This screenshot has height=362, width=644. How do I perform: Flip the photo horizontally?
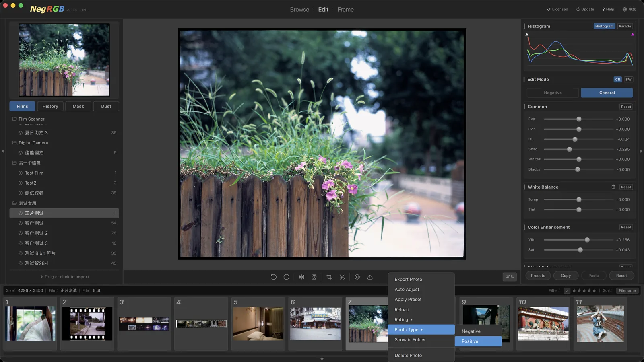point(301,277)
